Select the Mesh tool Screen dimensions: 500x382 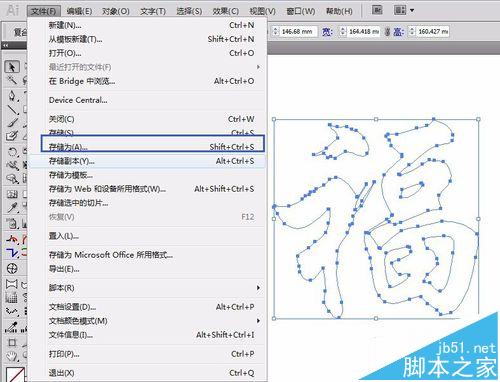tap(12, 194)
